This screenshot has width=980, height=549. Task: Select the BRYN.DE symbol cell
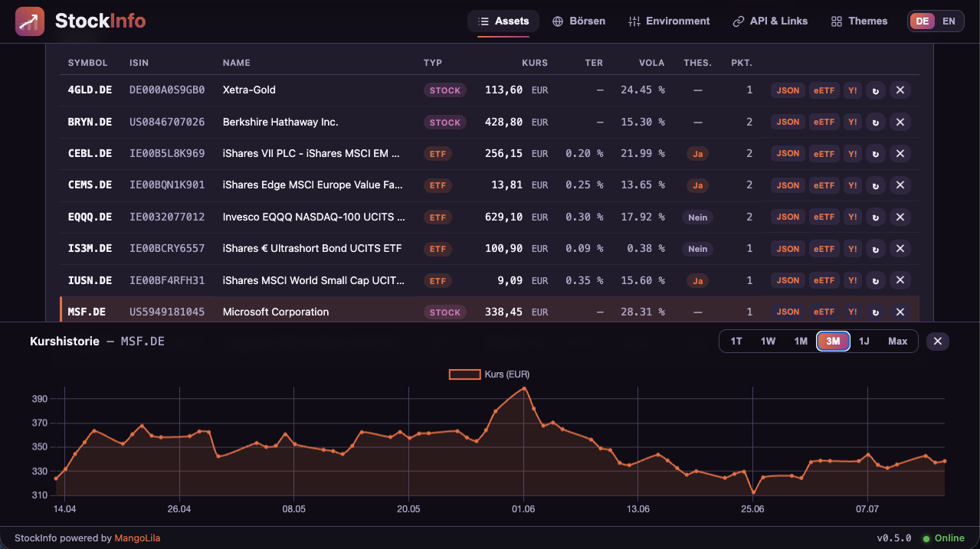tap(90, 122)
